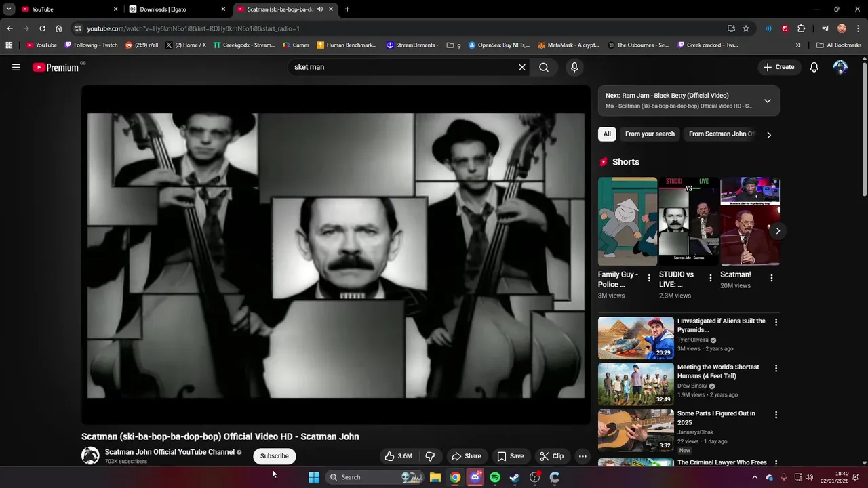Mute the Scatman tab via speaker icon
The image size is (868, 488).
pyautogui.click(x=320, y=9)
